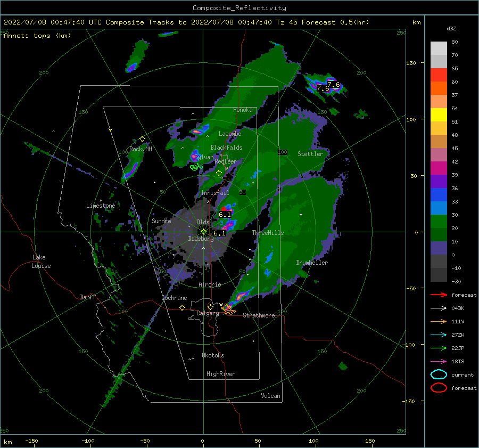
Task: Click the cyan 27ZW arrow icon
Action: click(439, 335)
